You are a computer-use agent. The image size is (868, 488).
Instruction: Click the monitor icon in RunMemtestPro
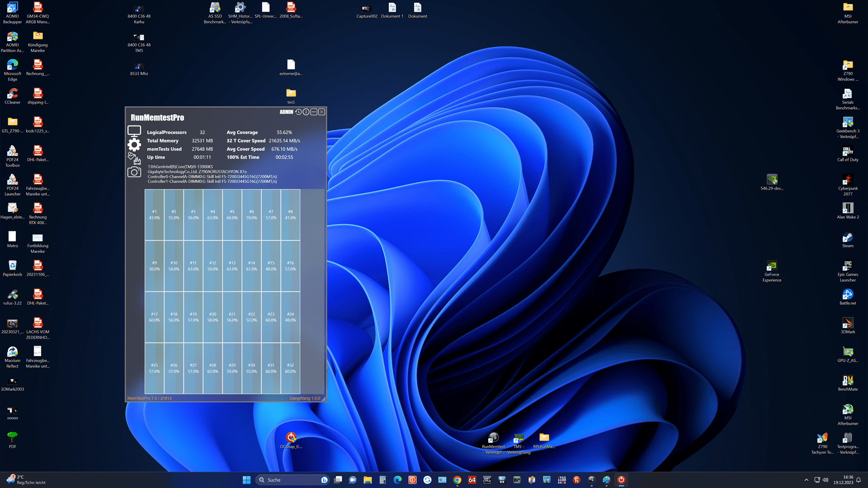pos(134,131)
